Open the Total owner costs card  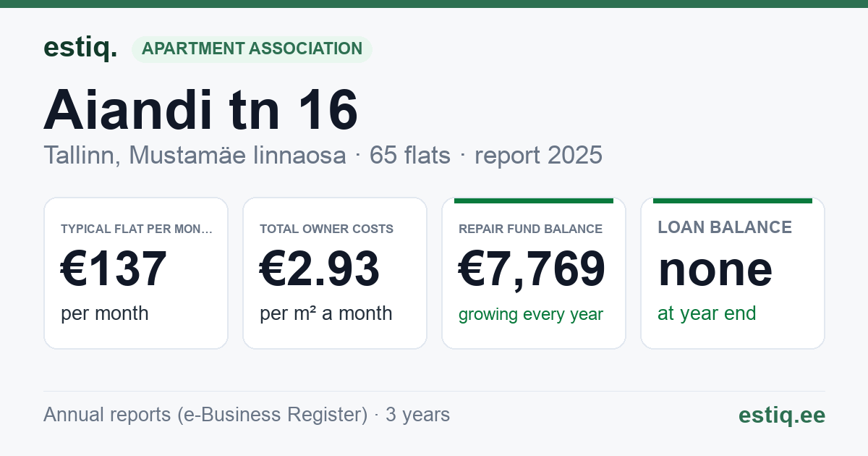point(335,273)
